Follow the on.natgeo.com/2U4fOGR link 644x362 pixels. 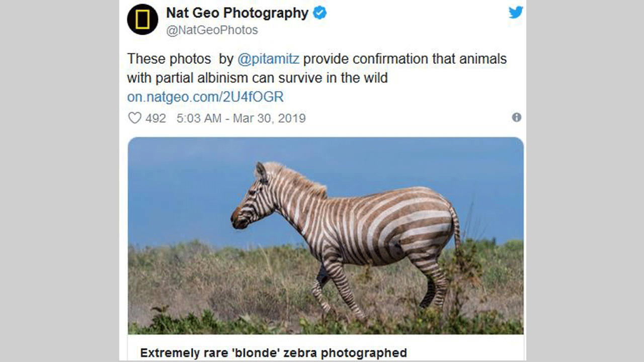coord(205,97)
